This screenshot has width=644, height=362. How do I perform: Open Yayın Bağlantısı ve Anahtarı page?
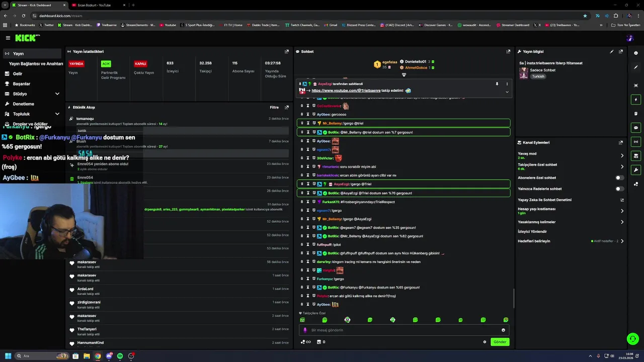click(x=36, y=63)
